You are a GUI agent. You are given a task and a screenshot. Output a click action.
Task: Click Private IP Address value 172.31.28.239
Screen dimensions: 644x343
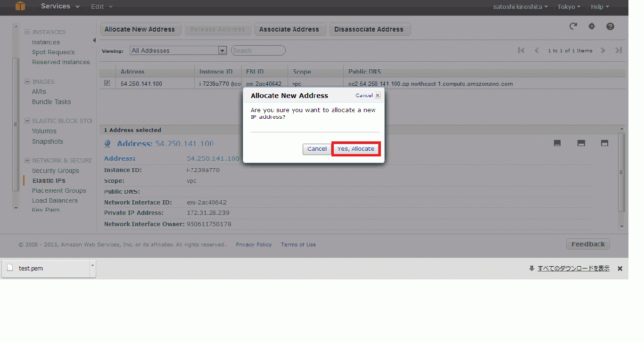click(208, 213)
